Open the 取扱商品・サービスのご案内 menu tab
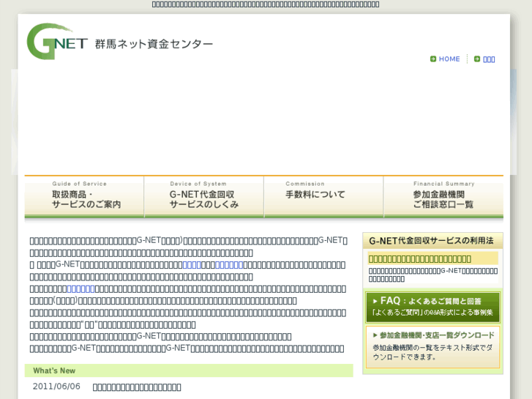Screen dimensions: 532x399 tap(84, 197)
